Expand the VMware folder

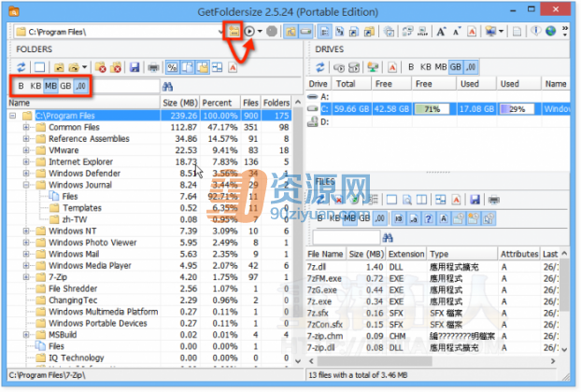[x=26, y=150]
